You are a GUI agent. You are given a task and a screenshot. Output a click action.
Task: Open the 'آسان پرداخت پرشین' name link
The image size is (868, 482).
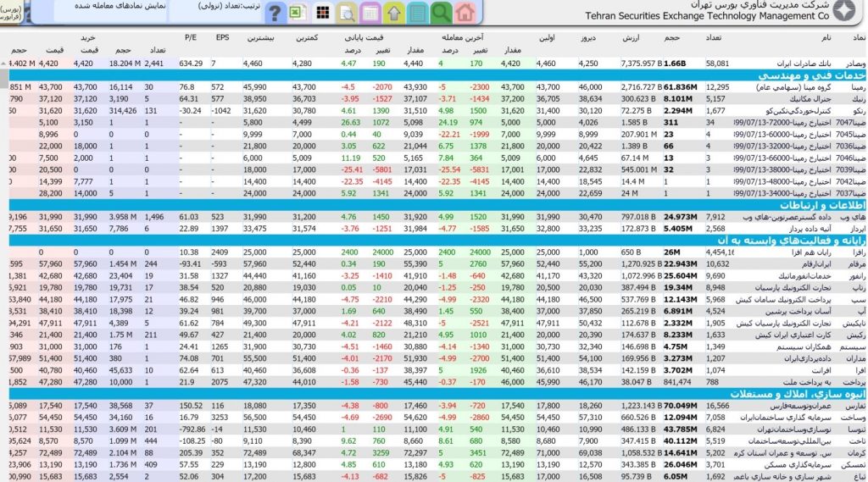coord(798,311)
